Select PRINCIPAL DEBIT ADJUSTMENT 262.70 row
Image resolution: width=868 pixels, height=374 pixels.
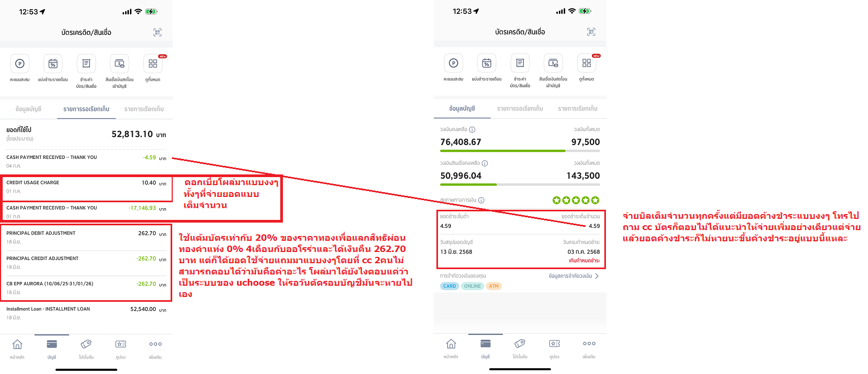tap(86, 238)
